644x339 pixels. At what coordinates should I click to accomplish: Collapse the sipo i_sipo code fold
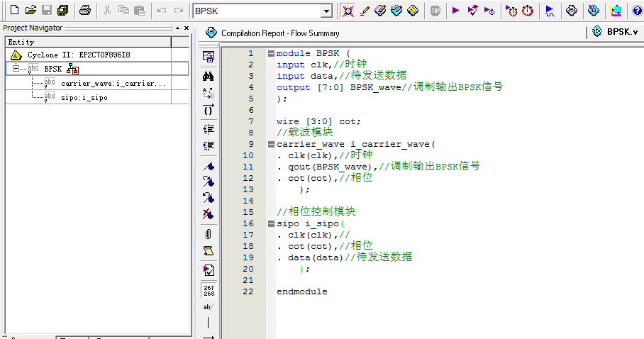(x=271, y=223)
